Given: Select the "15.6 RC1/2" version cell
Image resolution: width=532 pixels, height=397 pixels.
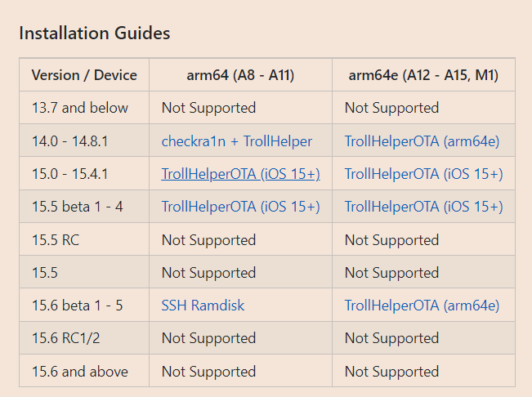Looking at the screenshot, I should 67,338.
